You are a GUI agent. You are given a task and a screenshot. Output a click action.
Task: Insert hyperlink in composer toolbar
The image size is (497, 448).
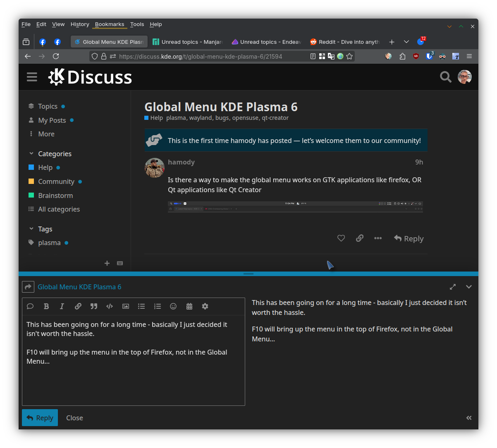tap(78, 306)
